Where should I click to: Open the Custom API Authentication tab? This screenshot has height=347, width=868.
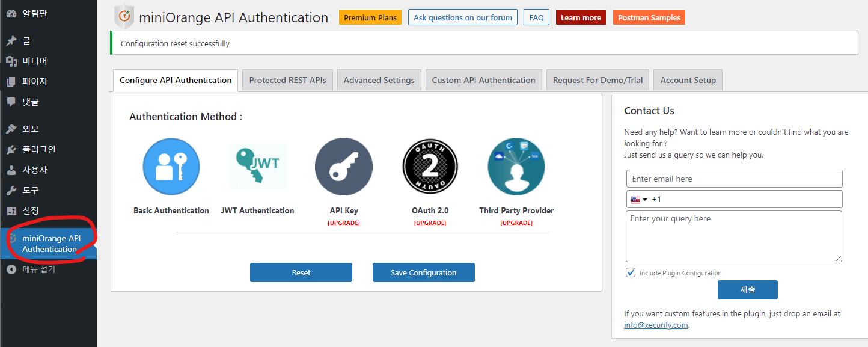coord(483,80)
